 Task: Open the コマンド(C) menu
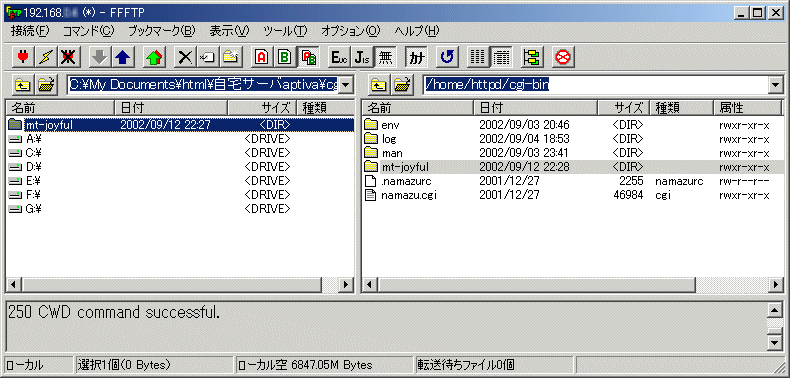tap(89, 31)
